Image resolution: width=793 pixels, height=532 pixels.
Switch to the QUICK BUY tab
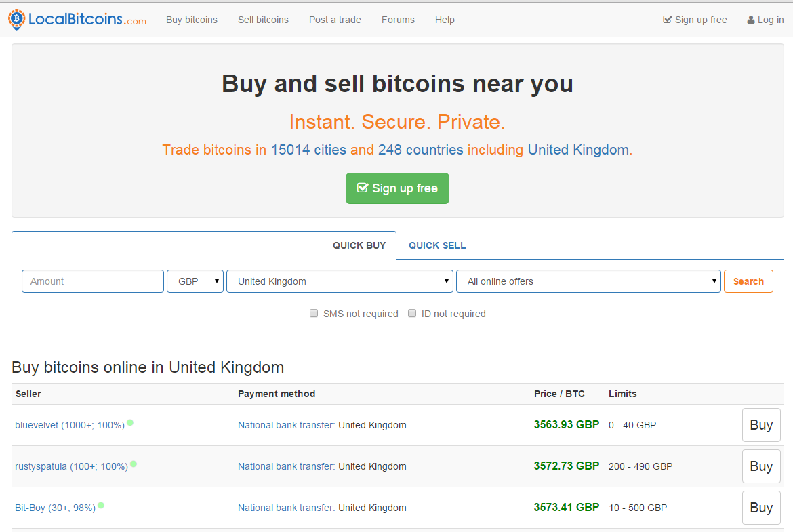(359, 245)
